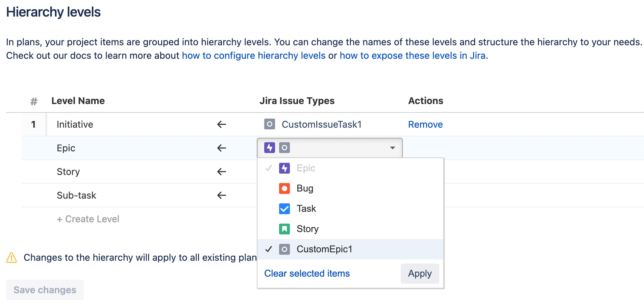Click the Story level name
Viewport: 644px width, 304px height.
point(68,172)
